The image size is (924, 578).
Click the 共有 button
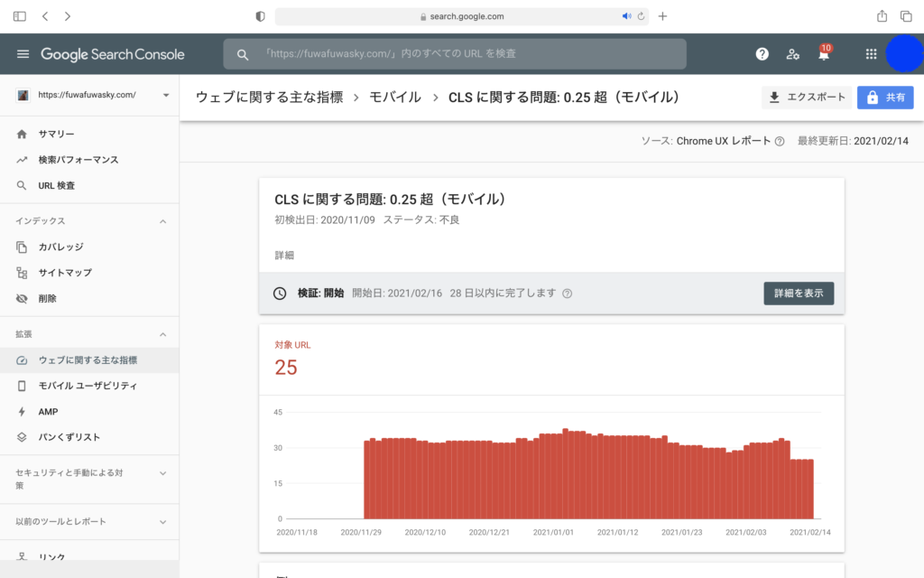(885, 98)
